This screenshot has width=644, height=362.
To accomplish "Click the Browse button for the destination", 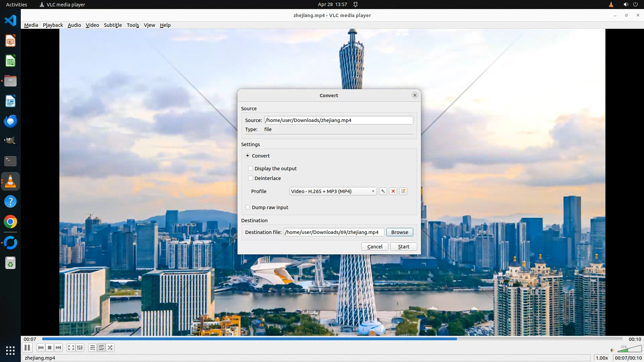I will (399, 232).
